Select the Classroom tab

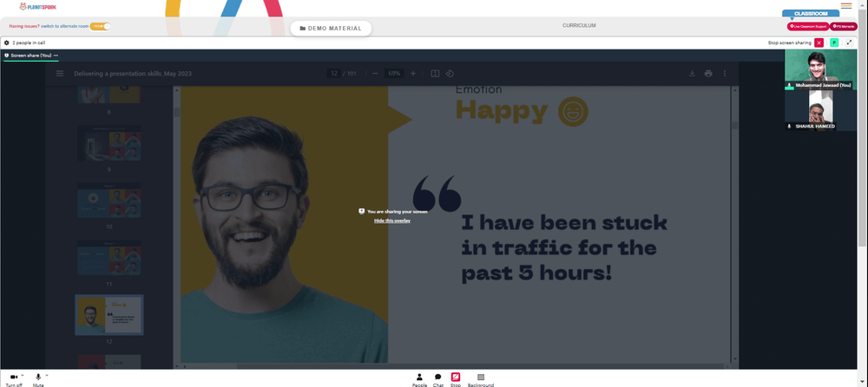pos(811,13)
